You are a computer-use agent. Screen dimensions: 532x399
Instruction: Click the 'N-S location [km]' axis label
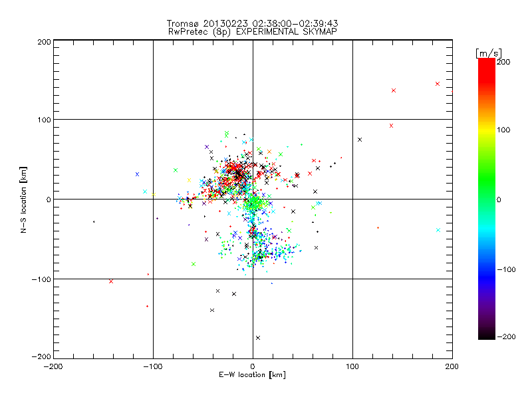point(23,200)
